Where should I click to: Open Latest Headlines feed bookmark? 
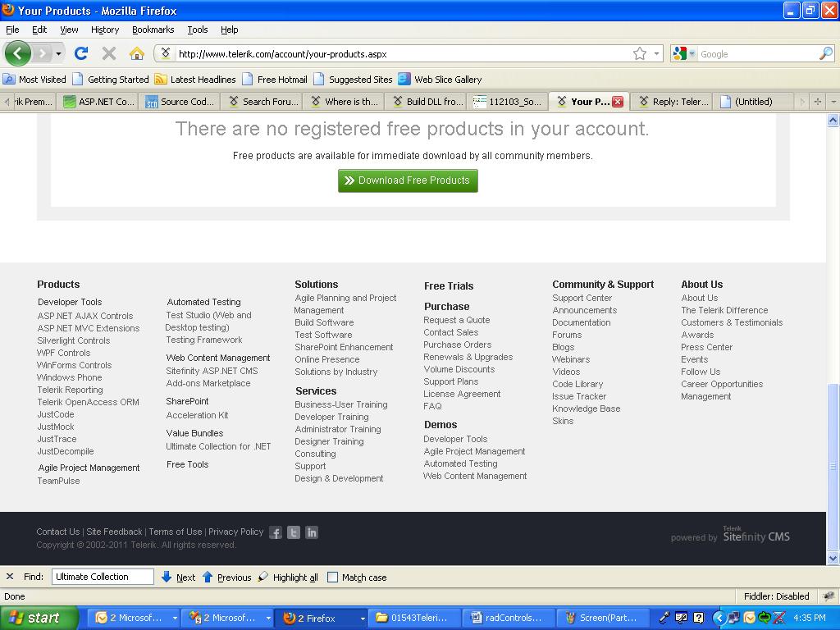195,80
